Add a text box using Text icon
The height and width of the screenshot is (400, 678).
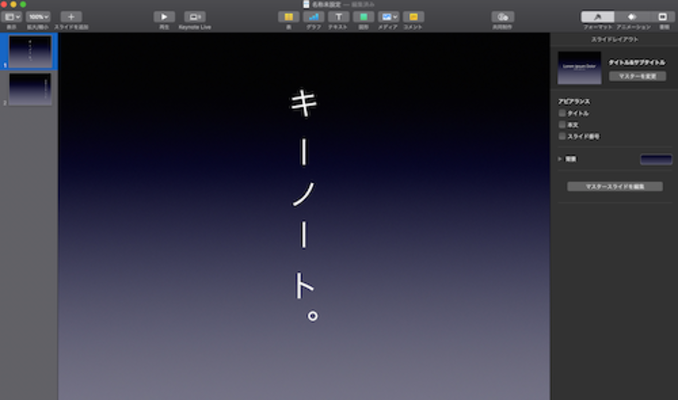[x=339, y=17]
